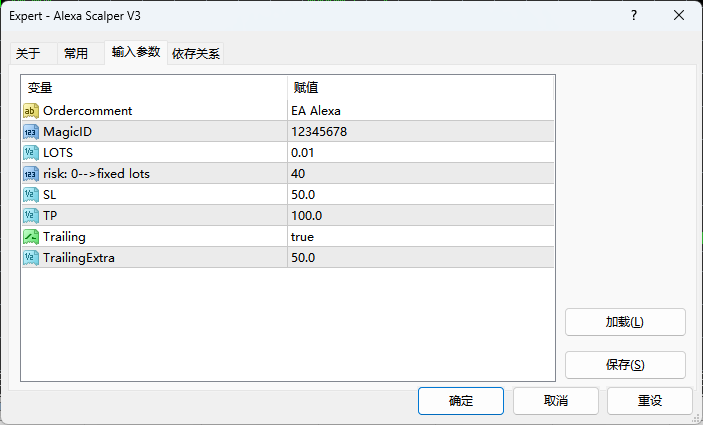703x425 pixels.
Task: Click the string icon beside Ordercomment
Action: 31,110
